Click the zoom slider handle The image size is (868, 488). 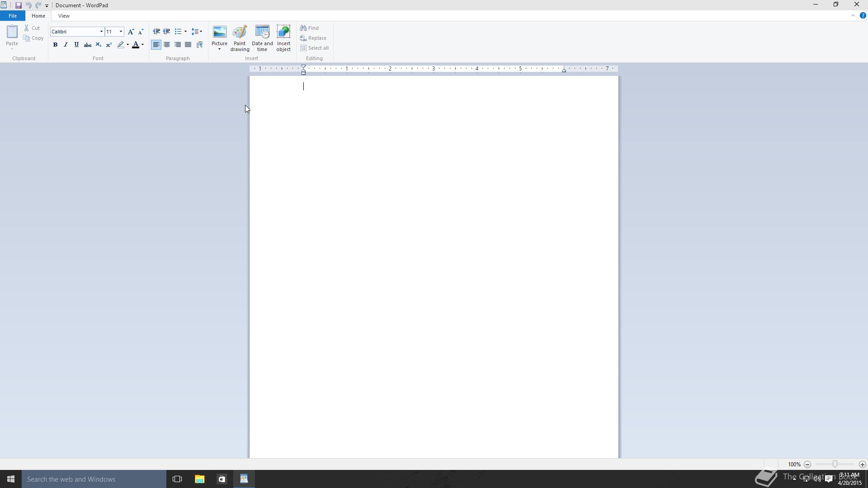click(835, 465)
